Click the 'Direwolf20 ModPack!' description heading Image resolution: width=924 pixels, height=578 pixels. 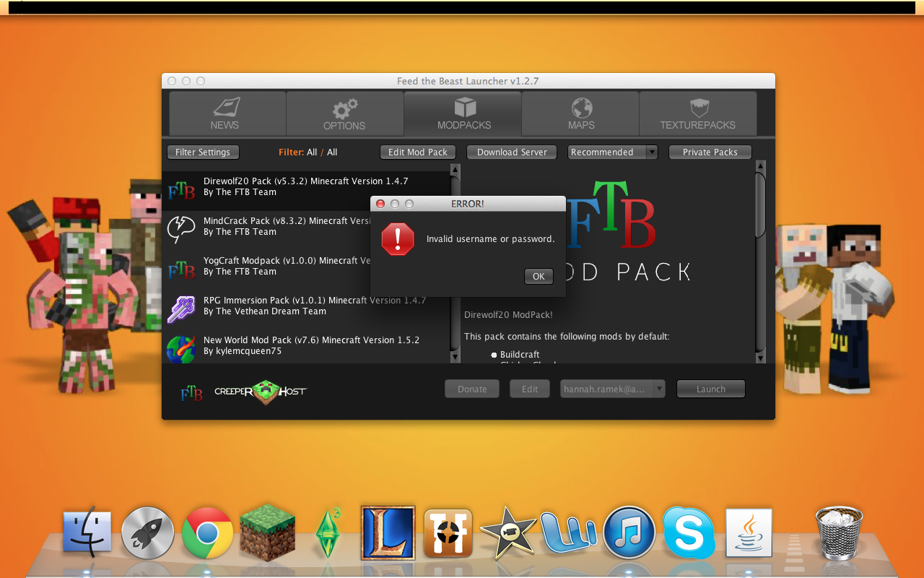click(508, 315)
